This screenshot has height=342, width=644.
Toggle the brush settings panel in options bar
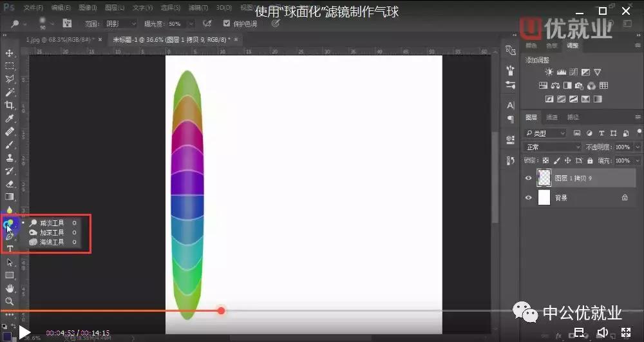point(67,24)
